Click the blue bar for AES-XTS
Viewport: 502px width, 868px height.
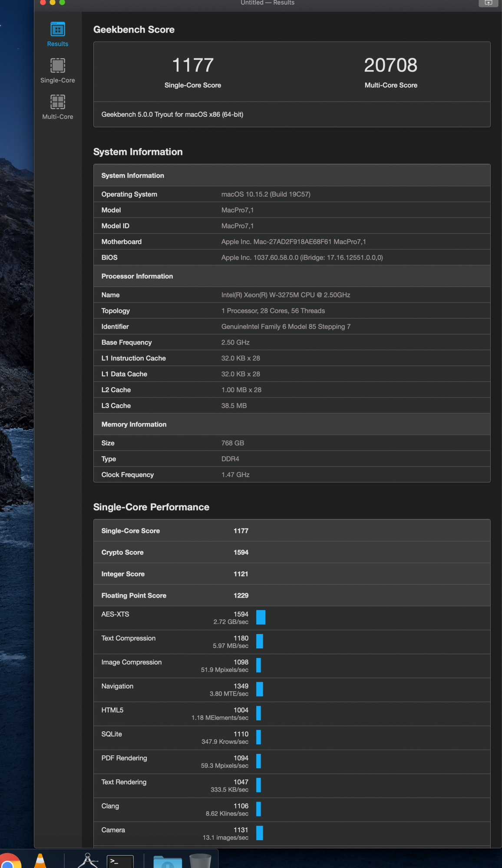click(x=261, y=618)
